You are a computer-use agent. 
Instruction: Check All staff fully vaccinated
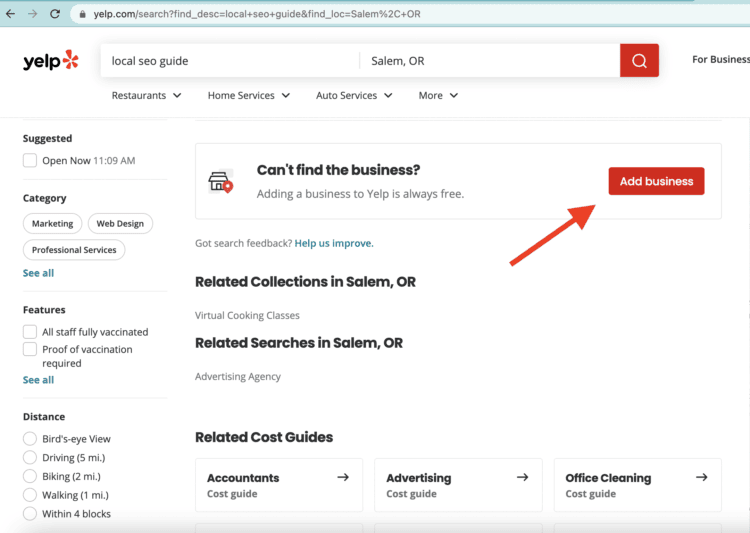[30, 332]
